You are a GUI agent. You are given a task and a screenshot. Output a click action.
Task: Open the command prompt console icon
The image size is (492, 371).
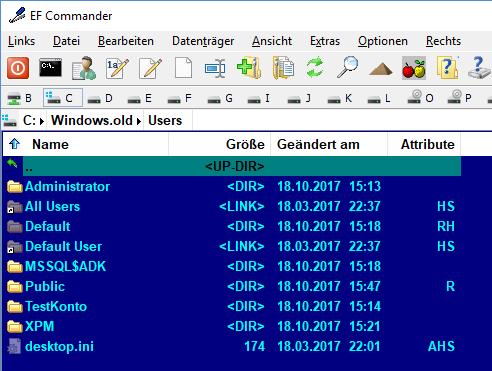[50, 68]
